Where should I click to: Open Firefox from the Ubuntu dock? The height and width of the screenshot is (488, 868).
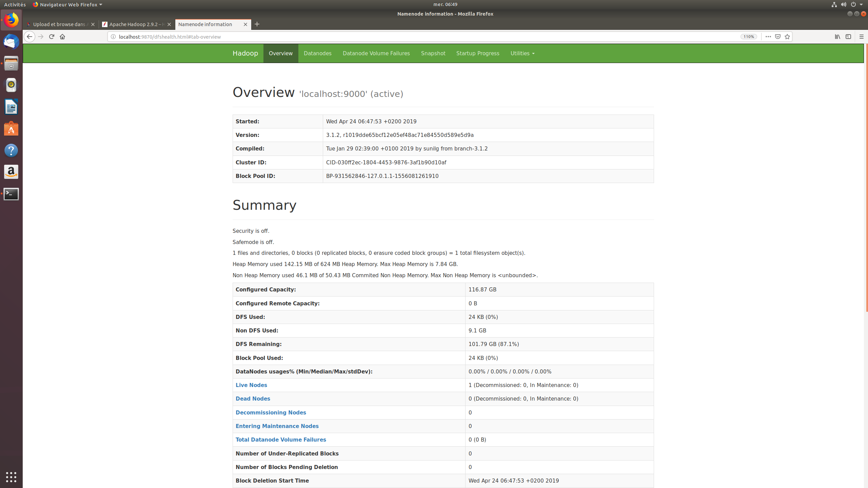[x=11, y=20]
